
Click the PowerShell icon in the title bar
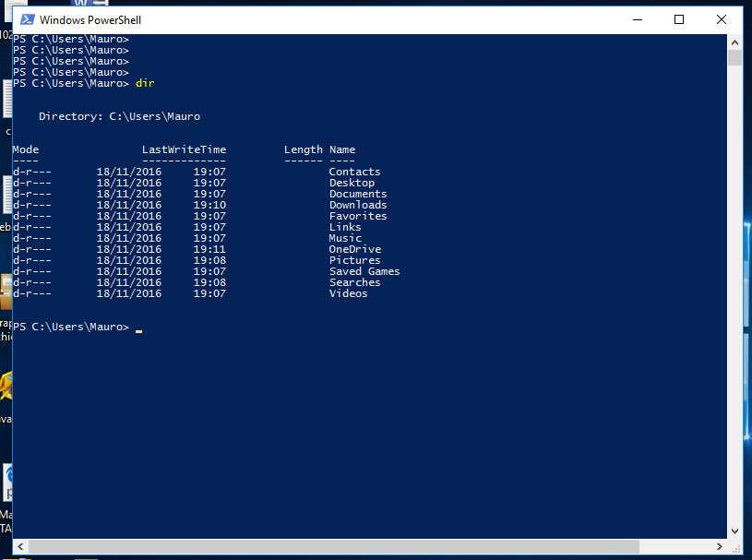tap(28, 19)
